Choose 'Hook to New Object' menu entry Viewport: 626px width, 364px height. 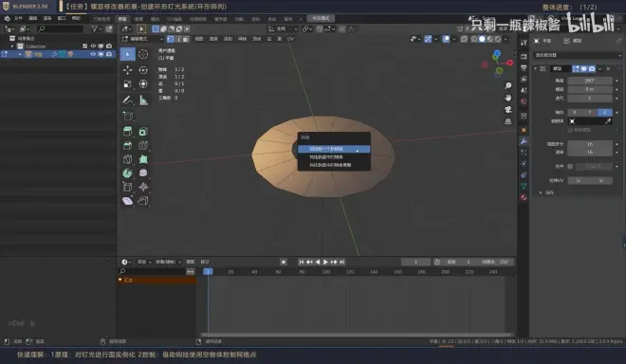point(334,149)
